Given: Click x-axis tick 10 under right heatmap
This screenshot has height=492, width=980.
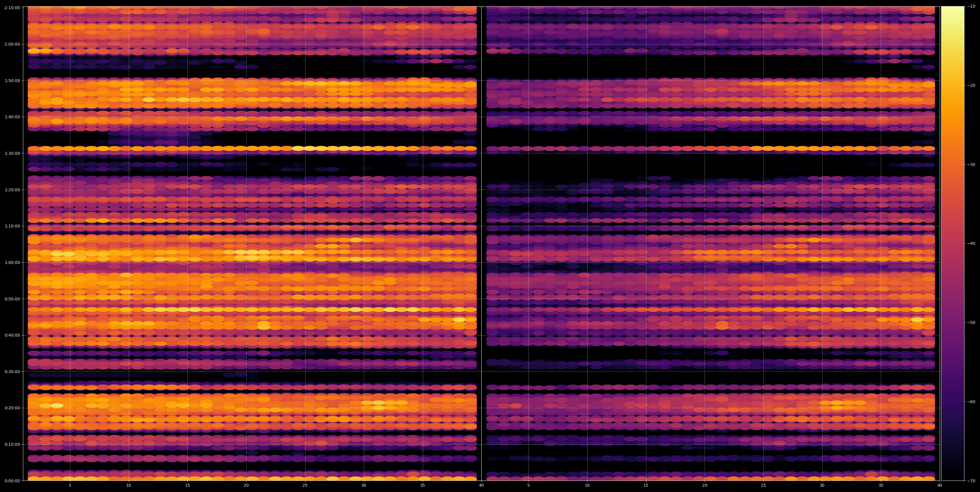Looking at the screenshot, I should point(587,486).
